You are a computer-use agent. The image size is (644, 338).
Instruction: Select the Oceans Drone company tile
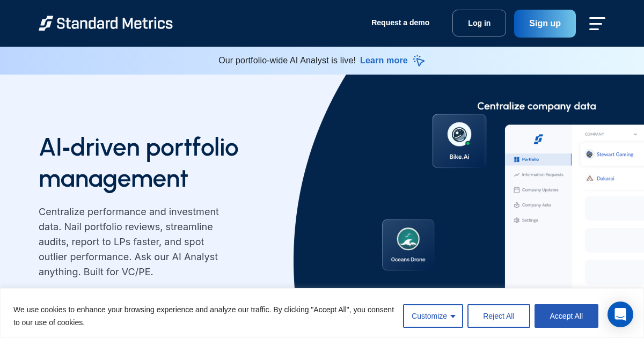(408, 245)
